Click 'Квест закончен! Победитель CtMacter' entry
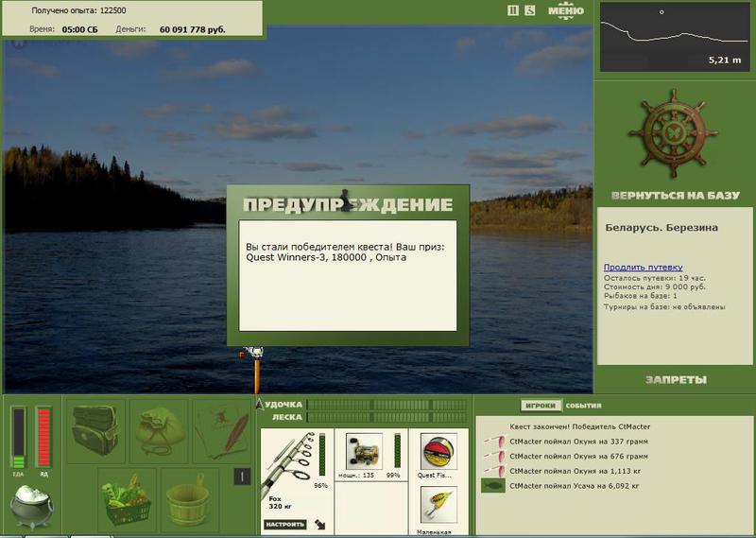Image resolution: width=756 pixels, height=538 pixels. [579, 426]
